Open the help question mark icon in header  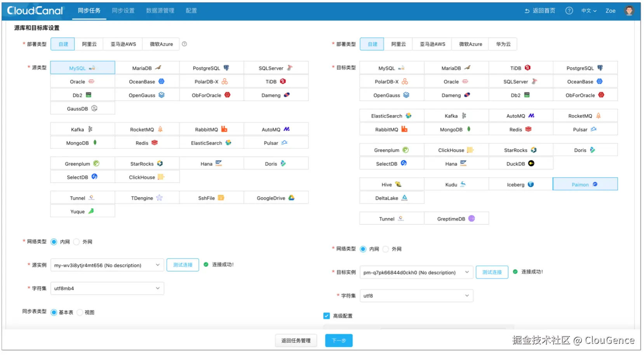click(x=569, y=10)
